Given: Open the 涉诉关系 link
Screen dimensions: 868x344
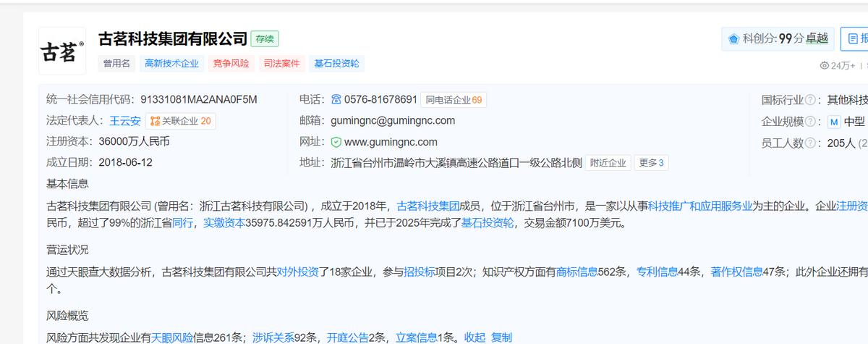Looking at the screenshot, I should pos(273,337).
